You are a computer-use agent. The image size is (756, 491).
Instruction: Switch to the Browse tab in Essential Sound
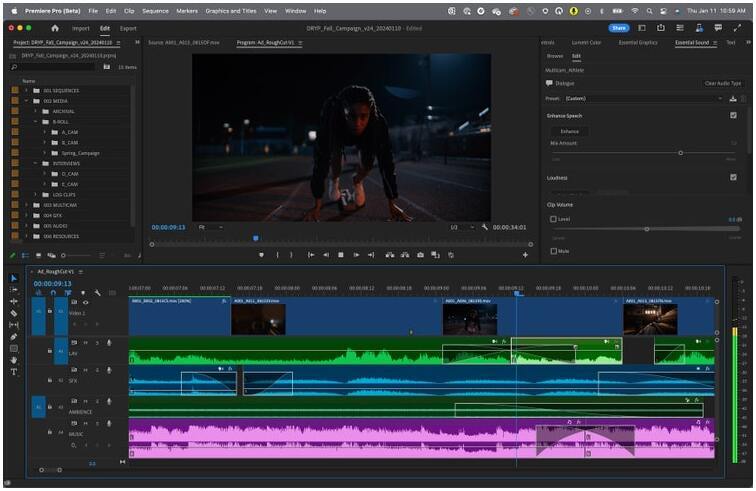(x=555, y=56)
